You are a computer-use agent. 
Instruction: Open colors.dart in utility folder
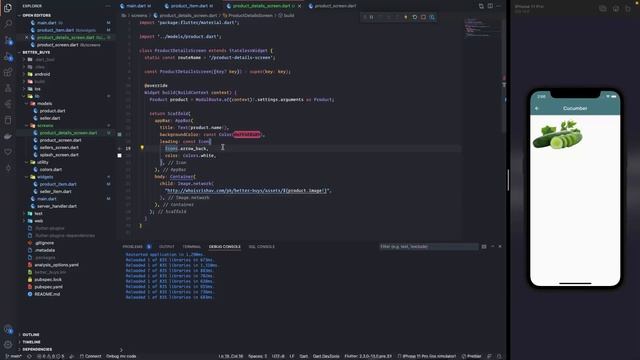pyautogui.click(x=51, y=170)
